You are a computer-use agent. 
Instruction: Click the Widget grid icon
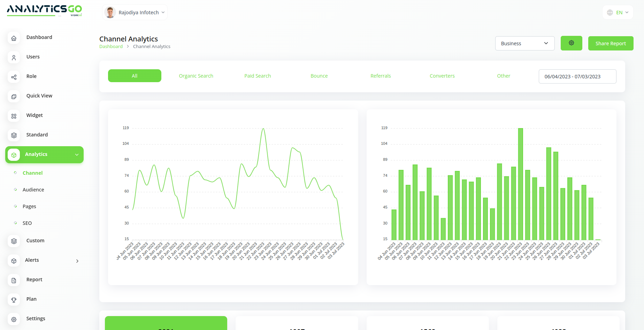(x=14, y=116)
